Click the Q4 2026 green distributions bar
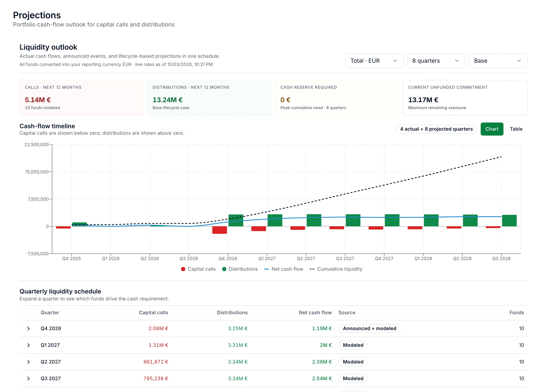 pyautogui.click(x=236, y=220)
